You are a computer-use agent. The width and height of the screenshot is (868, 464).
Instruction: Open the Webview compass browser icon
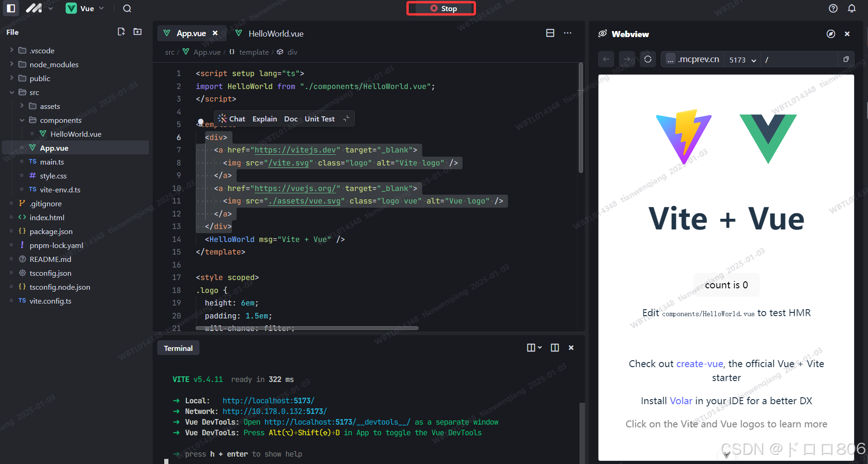tap(831, 34)
